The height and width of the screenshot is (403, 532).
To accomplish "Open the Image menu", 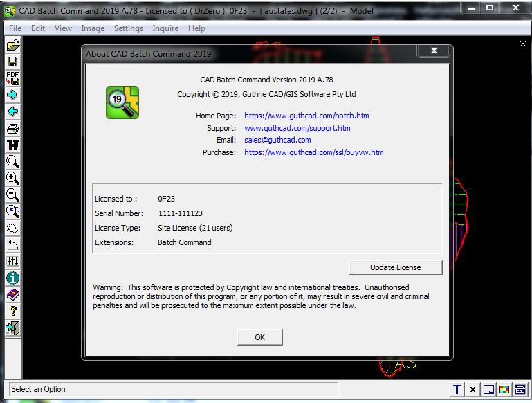I will [93, 28].
